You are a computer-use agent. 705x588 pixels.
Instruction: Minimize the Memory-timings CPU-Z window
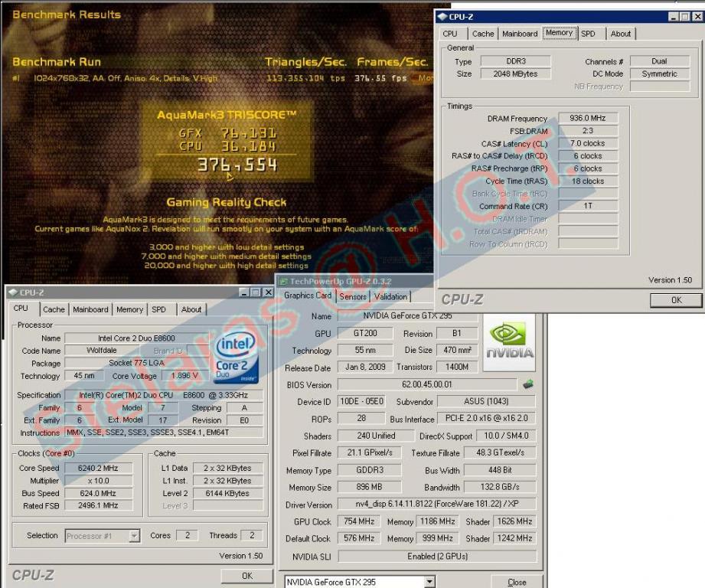point(674,17)
